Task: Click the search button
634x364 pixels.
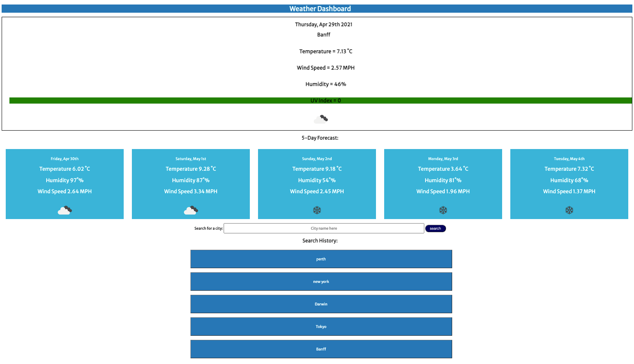Action: (435, 228)
